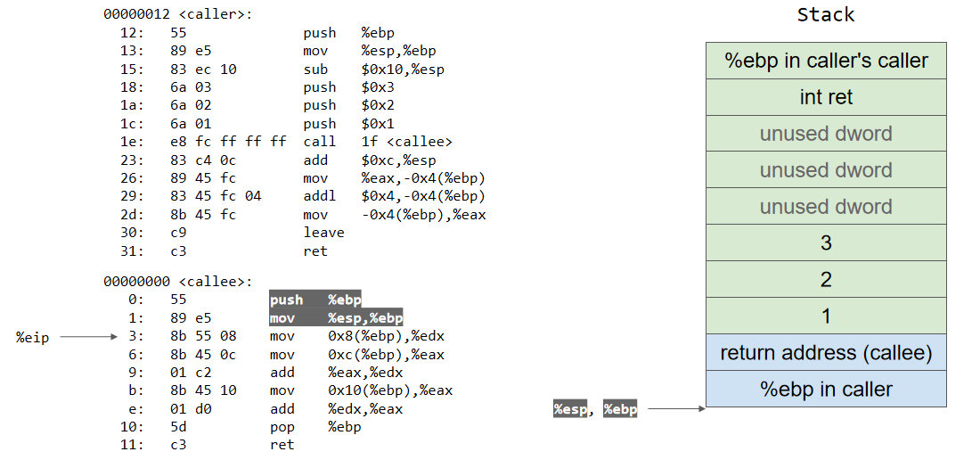Viewport: 980px width, 460px height.
Task: Click the highlighted %ebp label beside the stack
Action: (620, 409)
